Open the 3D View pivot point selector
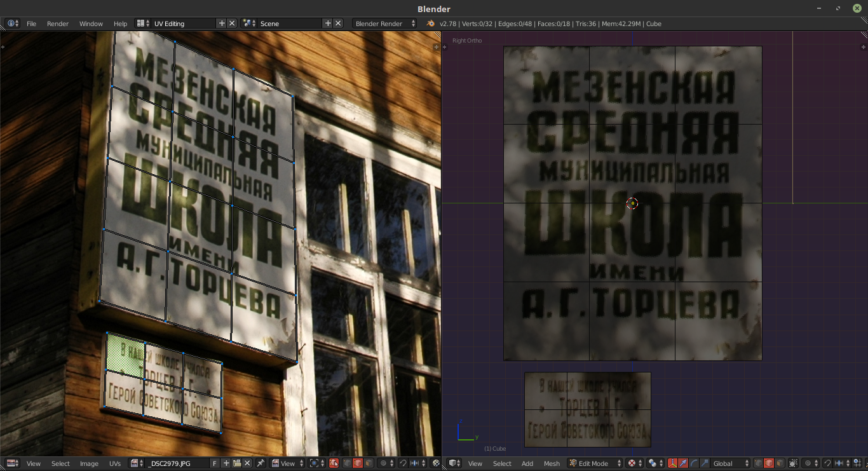Image resolution: width=868 pixels, height=471 pixels. [654, 463]
